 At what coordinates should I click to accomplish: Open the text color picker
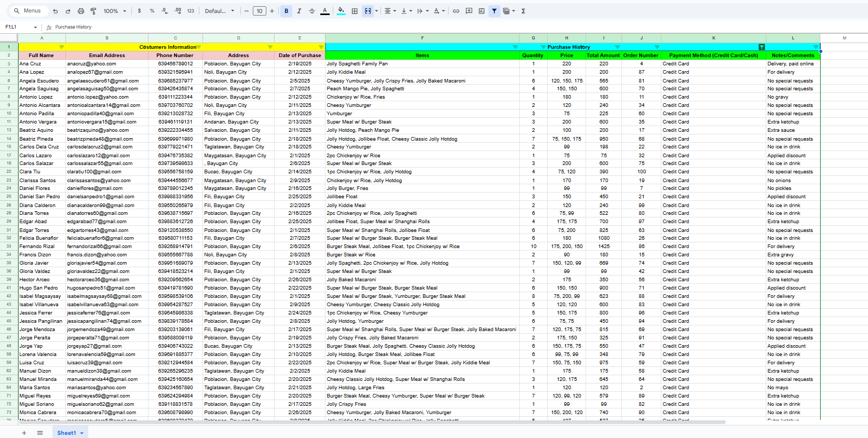325,11
